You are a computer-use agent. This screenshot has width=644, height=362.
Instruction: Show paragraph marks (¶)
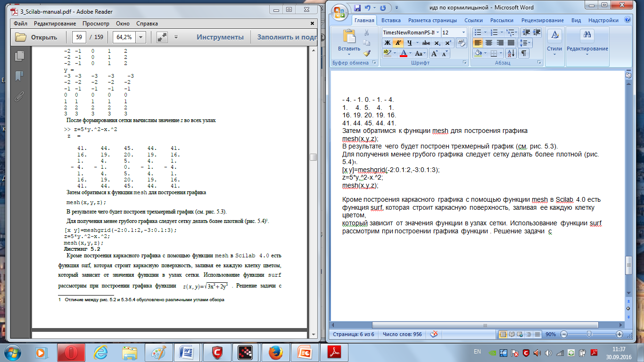pos(524,53)
